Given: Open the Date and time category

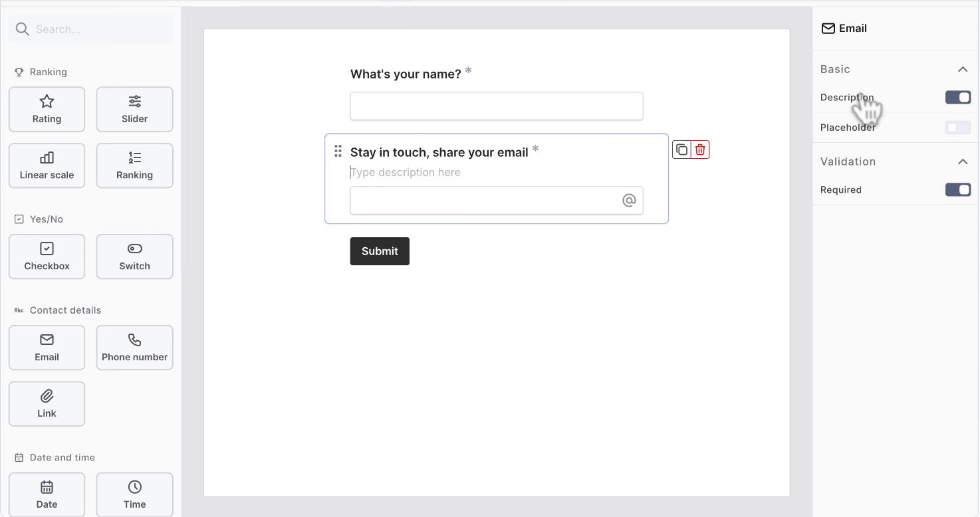Looking at the screenshot, I should coord(62,457).
